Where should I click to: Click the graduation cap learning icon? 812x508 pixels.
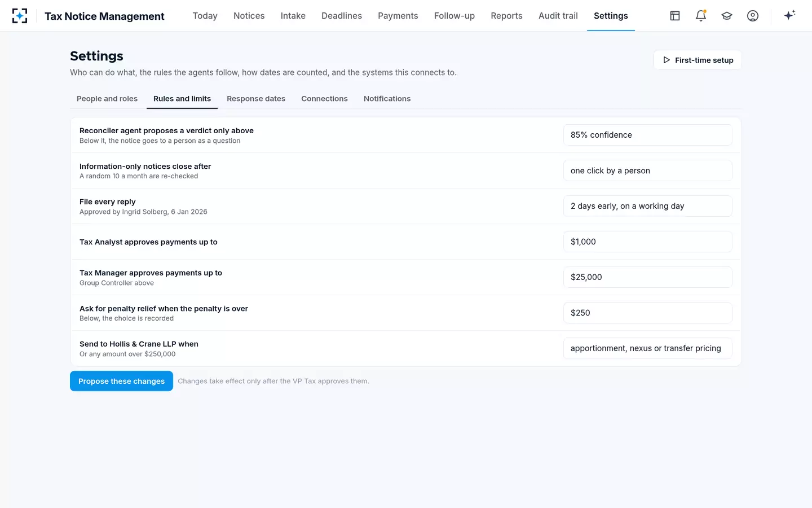point(727,16)
